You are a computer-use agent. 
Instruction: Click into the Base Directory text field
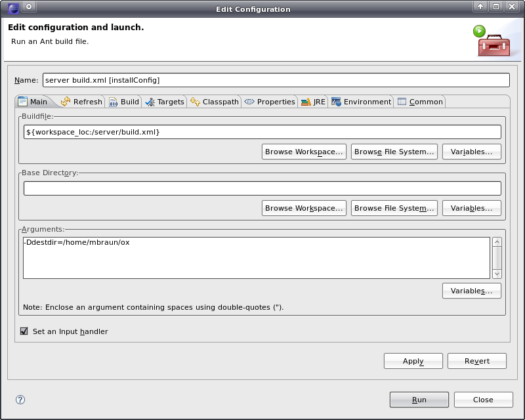pyautogui.click(x=262, y=188)
